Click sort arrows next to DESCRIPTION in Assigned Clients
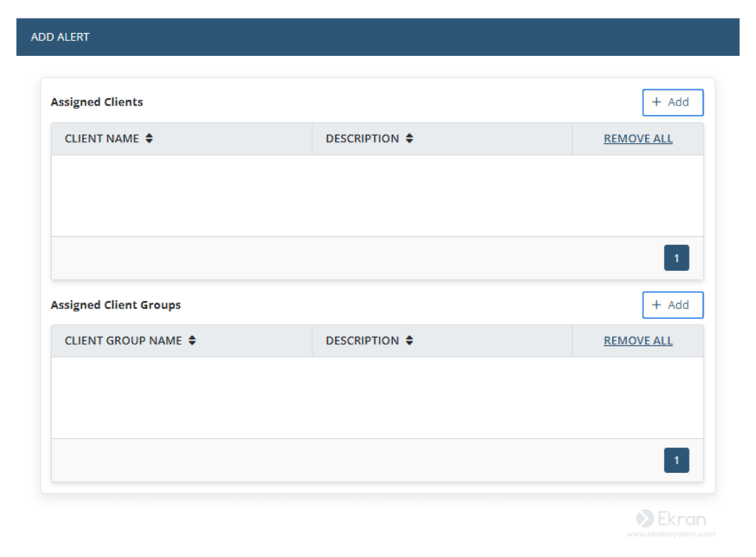 click(x=409, y=139)
